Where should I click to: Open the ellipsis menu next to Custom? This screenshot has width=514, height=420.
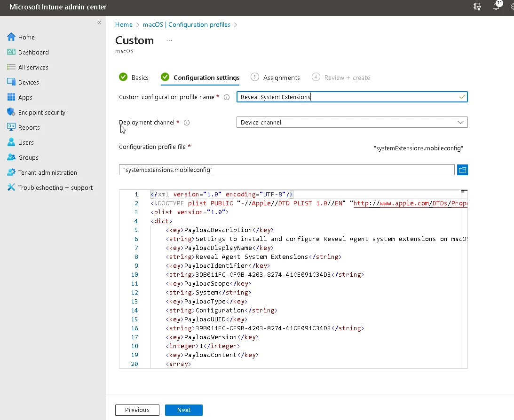169,40
